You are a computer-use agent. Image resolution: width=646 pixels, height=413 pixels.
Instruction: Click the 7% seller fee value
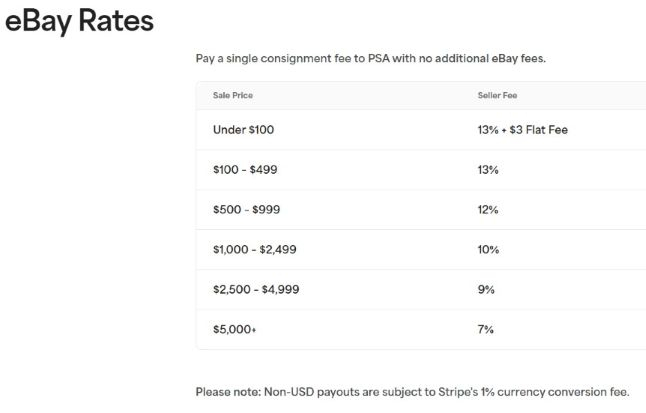tap(486, 329)
